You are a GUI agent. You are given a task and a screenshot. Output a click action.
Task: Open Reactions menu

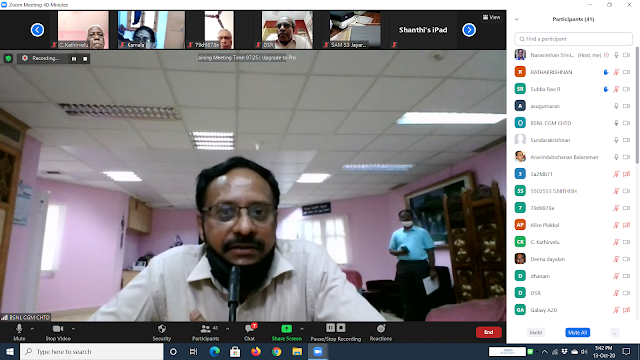(381, 332)
